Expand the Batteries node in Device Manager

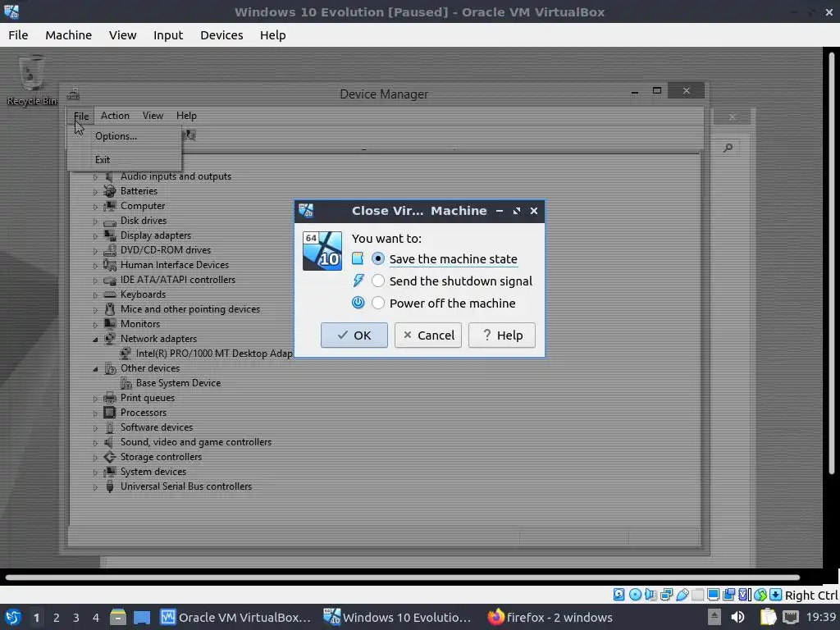[95, 191]
